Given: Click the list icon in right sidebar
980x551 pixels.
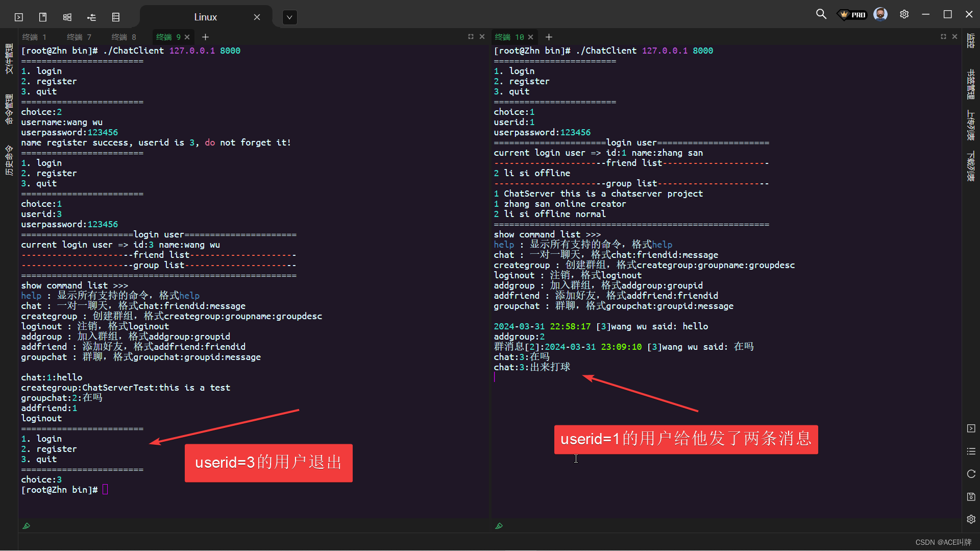Looking at the screenshot, I should (971, 451).
